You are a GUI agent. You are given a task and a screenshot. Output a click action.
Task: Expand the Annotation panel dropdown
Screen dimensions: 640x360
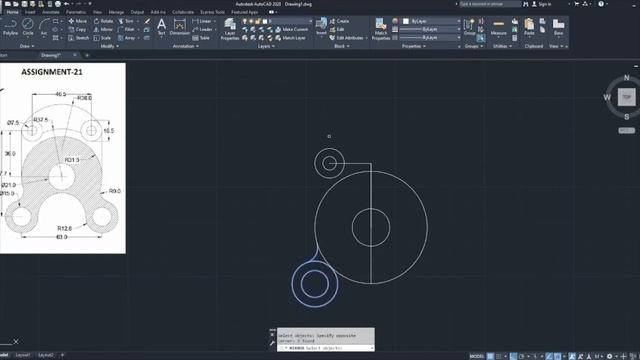coord(186,46)
